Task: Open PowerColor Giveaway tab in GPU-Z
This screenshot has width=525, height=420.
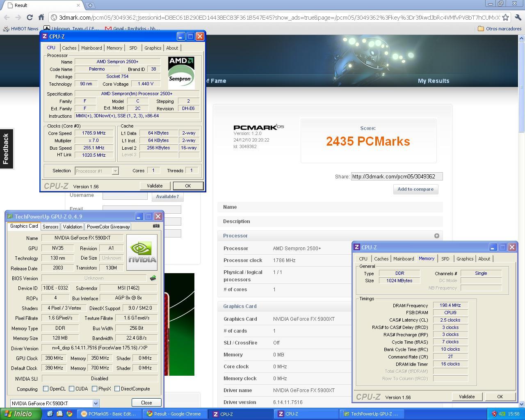Action: [108, 226]
